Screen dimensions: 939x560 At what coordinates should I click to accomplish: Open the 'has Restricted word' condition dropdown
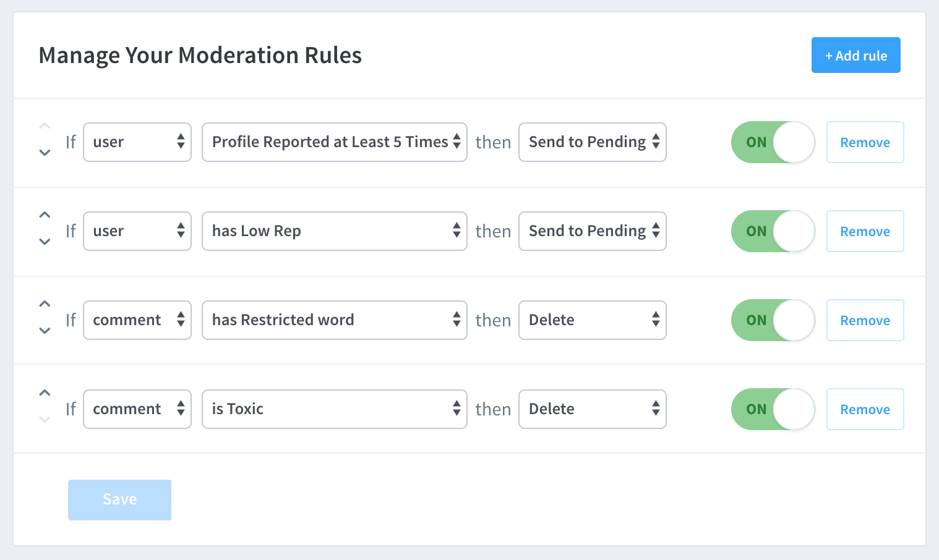coord(334,320)
